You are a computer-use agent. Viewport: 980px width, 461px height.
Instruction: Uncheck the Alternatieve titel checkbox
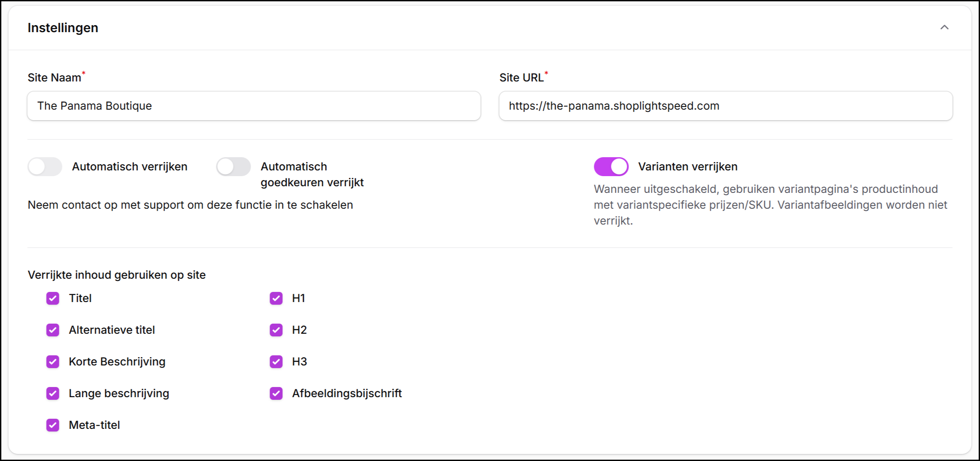(x=53, y=330)
